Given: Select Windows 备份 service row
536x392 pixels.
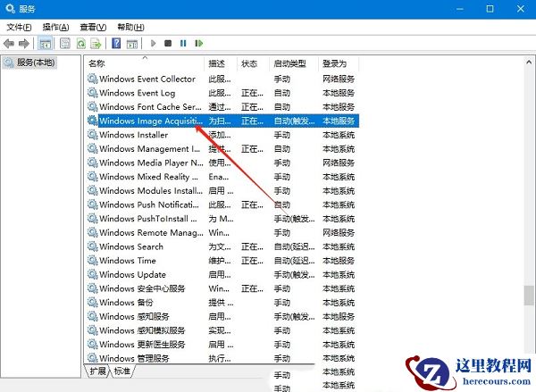Looking at the screenshot, I should 222,303.
